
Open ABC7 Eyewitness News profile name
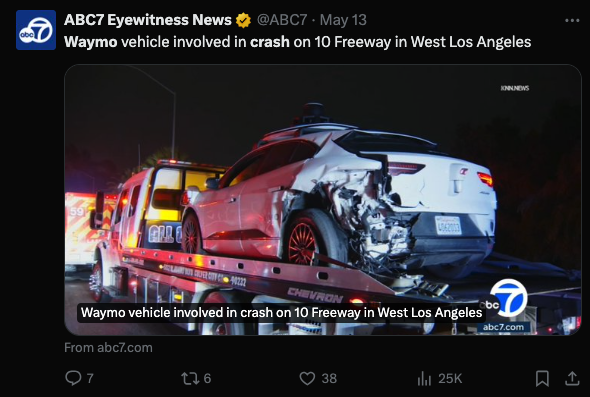click(148, 20)
